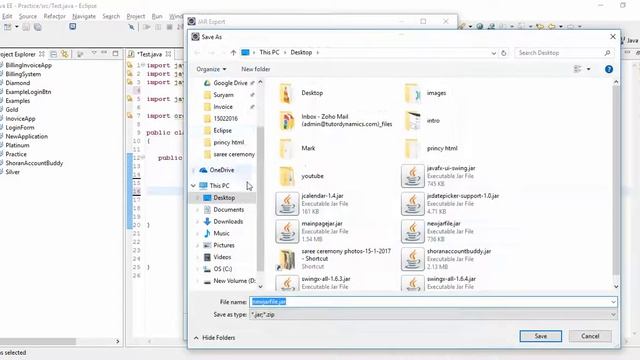Click Google Drive in navigation pane
This screenshot has height=360, width=640.
tap(230, 83)
